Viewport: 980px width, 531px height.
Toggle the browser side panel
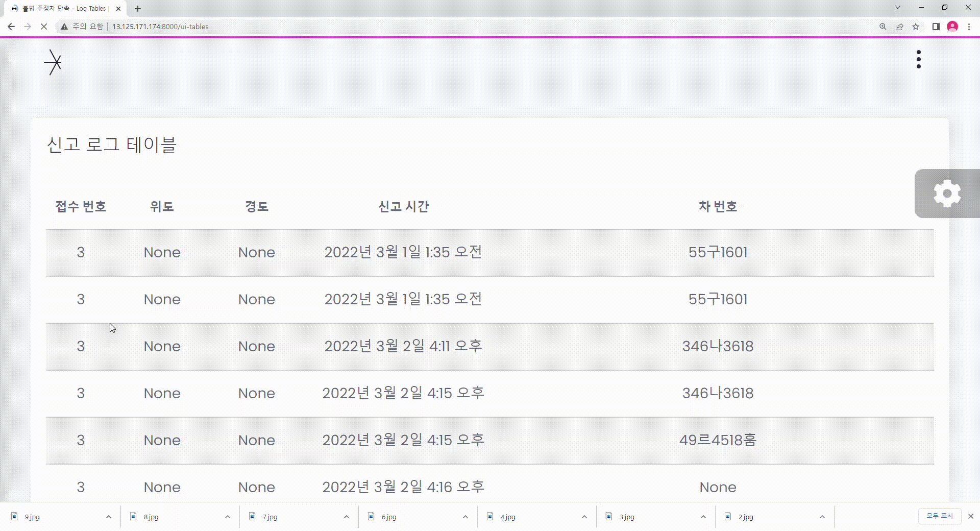936,27
